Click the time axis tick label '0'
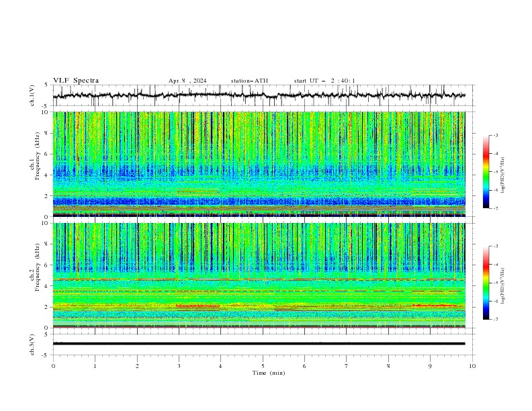Image resolution: width=532 pixels, height=411 pixels. tap(53, 366)
